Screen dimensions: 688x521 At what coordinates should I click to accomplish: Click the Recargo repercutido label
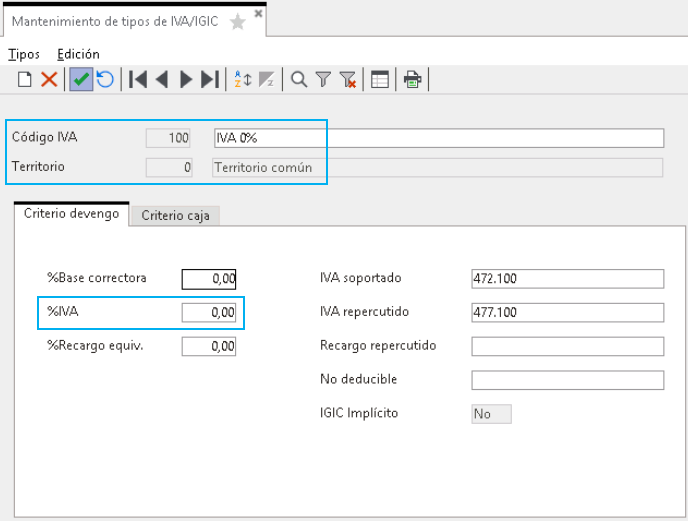point(378,345)
